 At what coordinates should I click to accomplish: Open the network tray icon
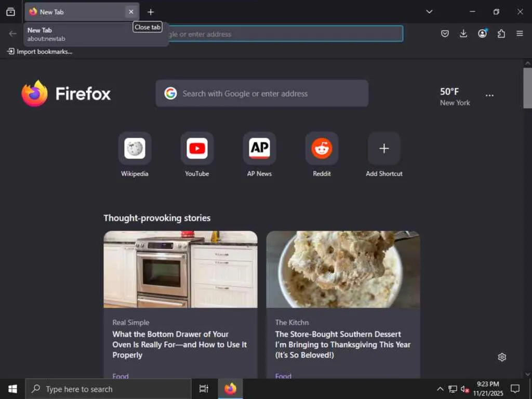tap(453, 389)
